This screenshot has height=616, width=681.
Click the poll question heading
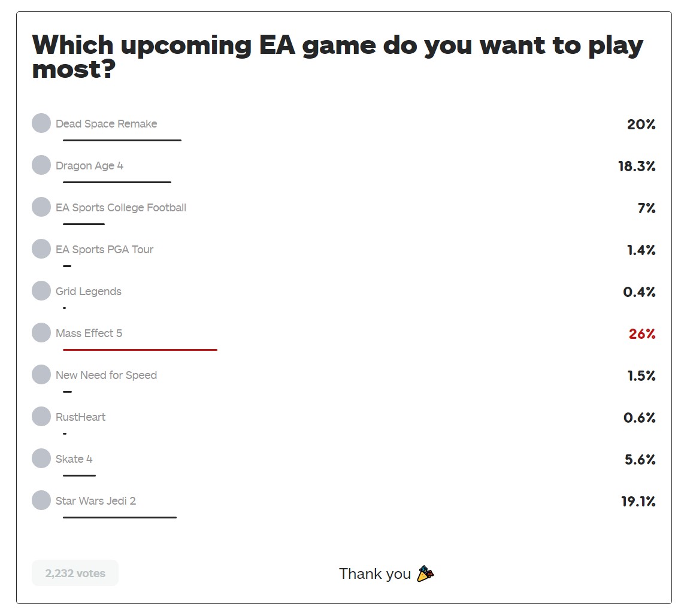click(337, 57)
